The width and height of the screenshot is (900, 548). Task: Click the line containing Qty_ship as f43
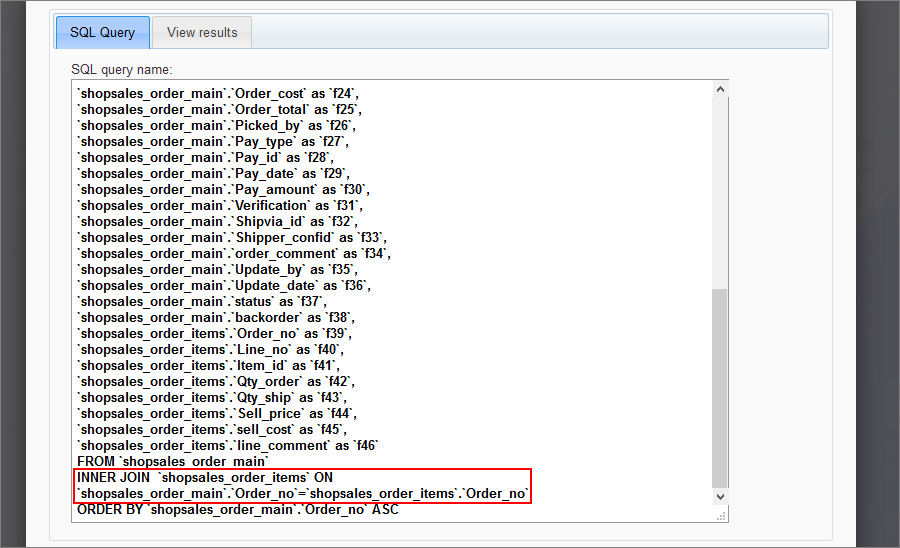(x=212, y=398)
